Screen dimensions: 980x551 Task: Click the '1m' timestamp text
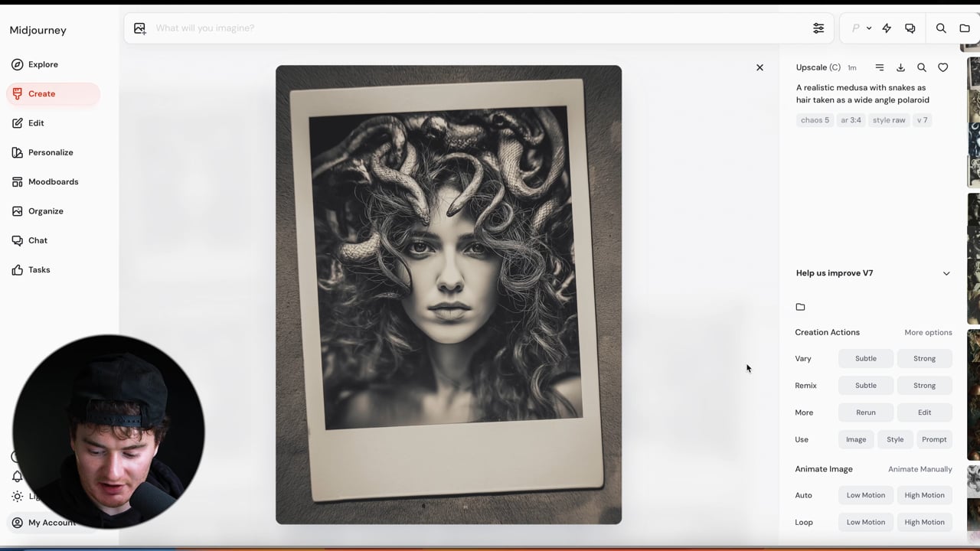[x=851, y=67]
